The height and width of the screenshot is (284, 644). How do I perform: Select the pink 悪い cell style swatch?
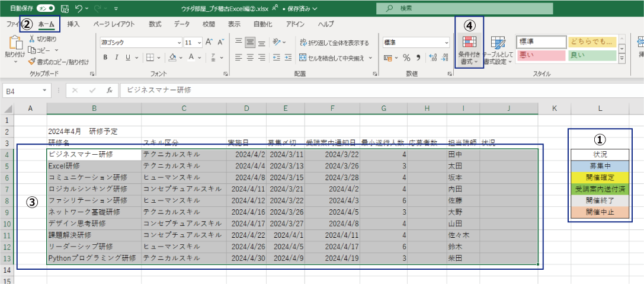[542, 55]
